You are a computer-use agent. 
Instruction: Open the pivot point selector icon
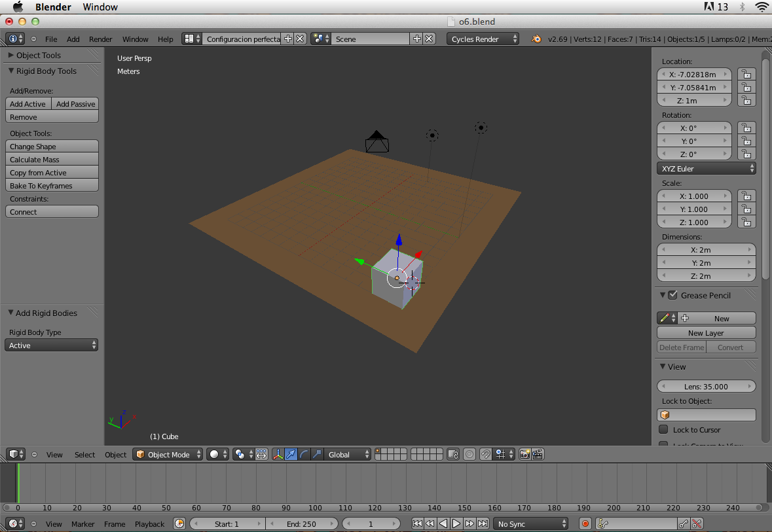pos(243,454)
